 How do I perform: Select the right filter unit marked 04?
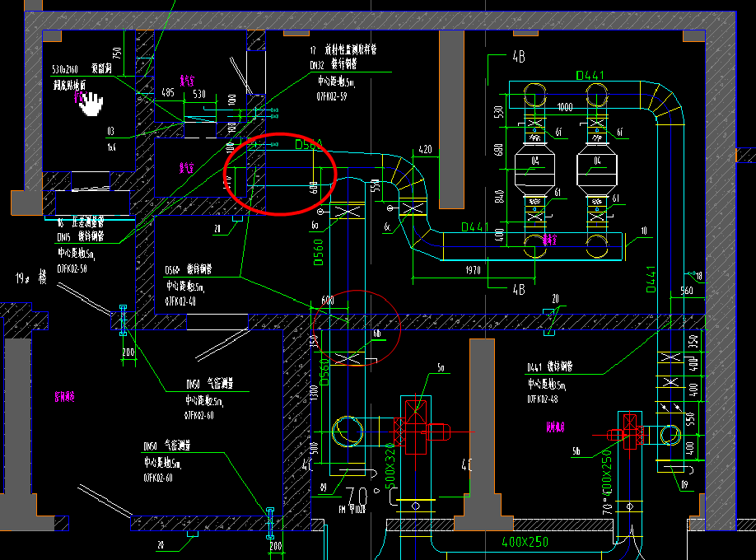(x=595, y=168)
